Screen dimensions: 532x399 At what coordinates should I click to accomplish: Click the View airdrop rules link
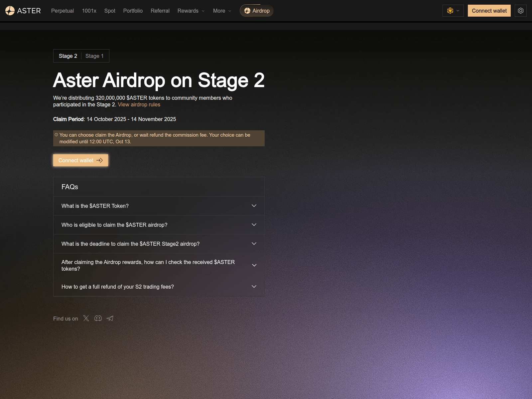pos(139,104)
